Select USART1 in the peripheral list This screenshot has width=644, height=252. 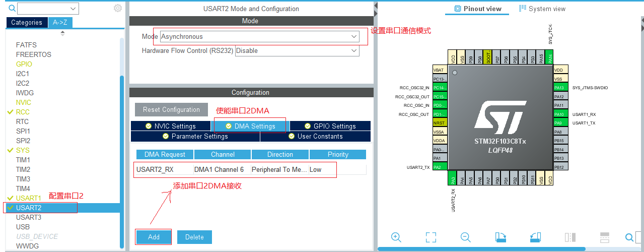pyautogui.click(x=28, y=198)
